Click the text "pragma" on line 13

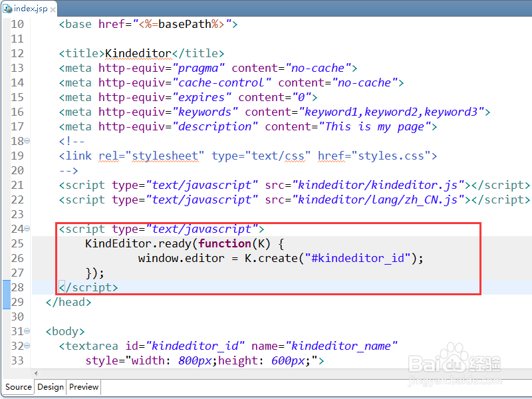point(198,68)
